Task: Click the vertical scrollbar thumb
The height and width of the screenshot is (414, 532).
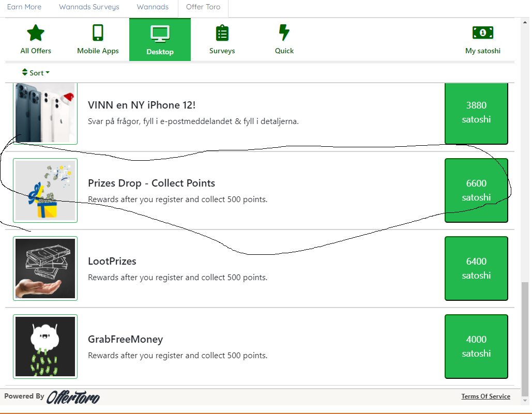Action: coord(525,339)
